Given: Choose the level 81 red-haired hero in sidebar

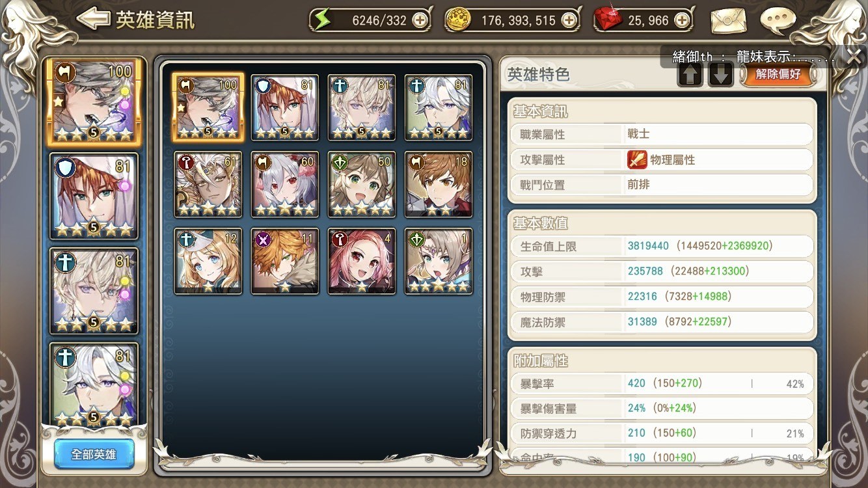Looking at the screenshot, I should click(94, 197).
